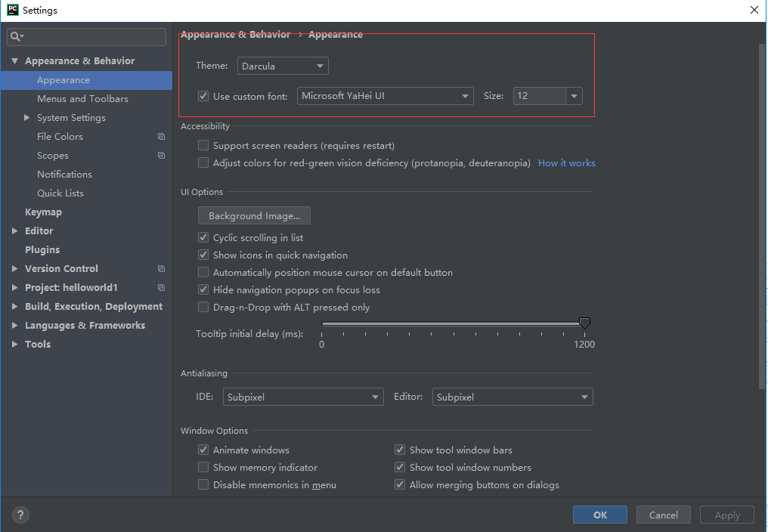
Task: Expand Languages & Frameworks section
Action: coord(14,325)
